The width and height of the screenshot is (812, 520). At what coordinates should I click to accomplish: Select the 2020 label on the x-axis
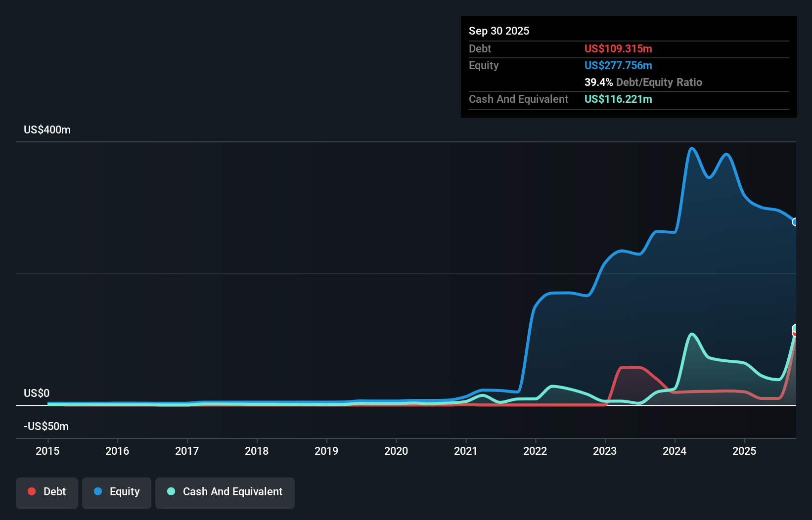click(396, 451)
